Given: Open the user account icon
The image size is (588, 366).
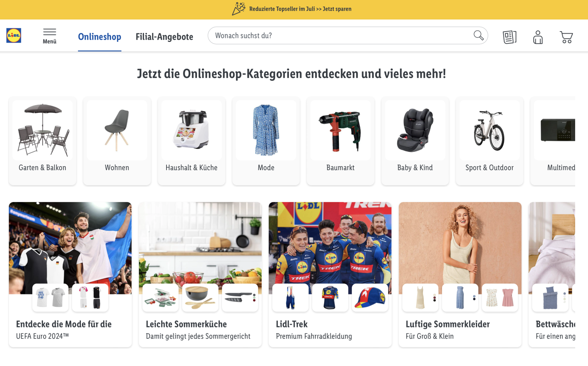Looking at the screenshot, I should [x=538, y=37].
